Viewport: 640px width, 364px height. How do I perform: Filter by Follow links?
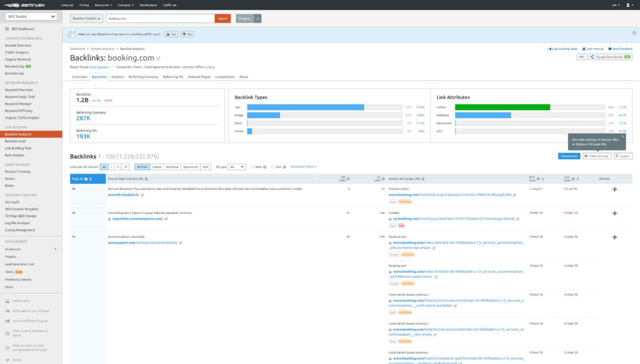click(x=156, y=167)
